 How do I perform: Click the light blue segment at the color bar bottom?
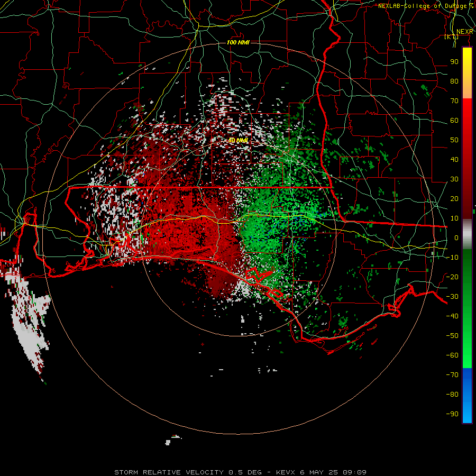click(x=467, y=411)
